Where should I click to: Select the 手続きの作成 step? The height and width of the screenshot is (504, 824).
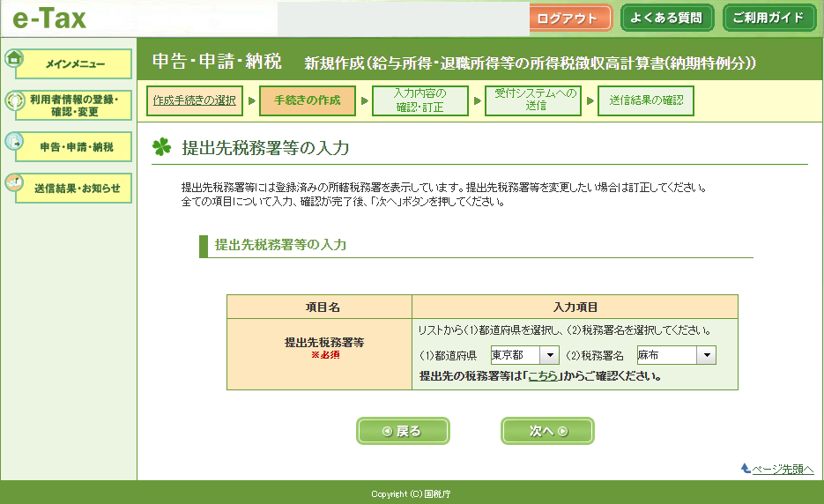(x=308, y=100)
